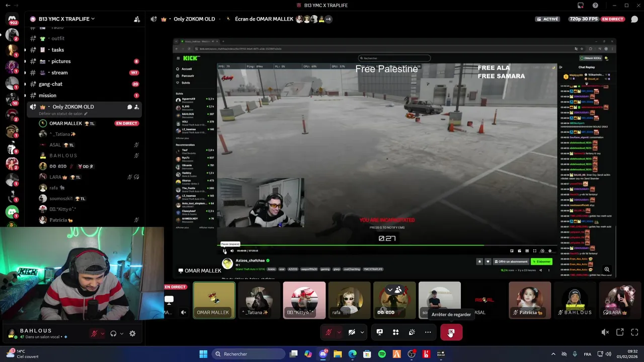644x362 pixels.
Task: Select rafa participant tile
Action: 349,300
